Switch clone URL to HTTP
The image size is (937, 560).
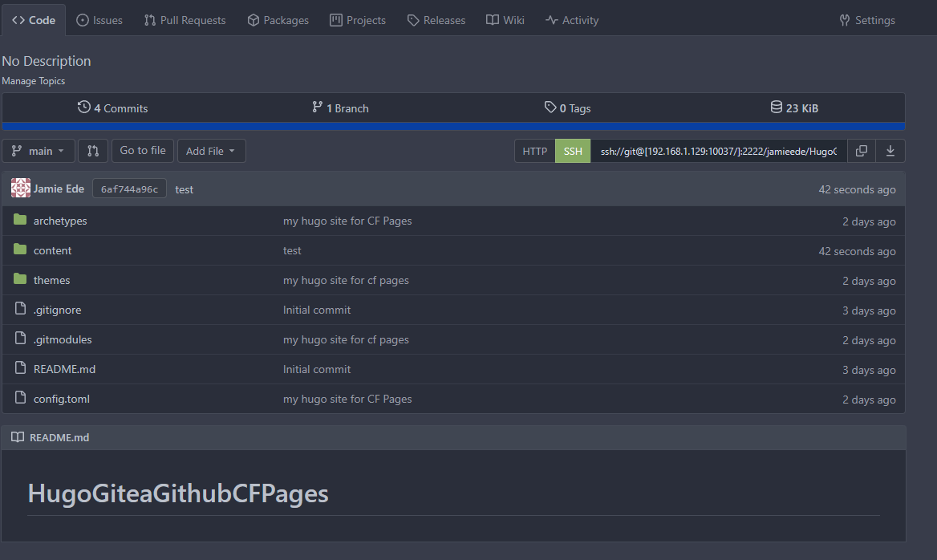tap(534, 151)
